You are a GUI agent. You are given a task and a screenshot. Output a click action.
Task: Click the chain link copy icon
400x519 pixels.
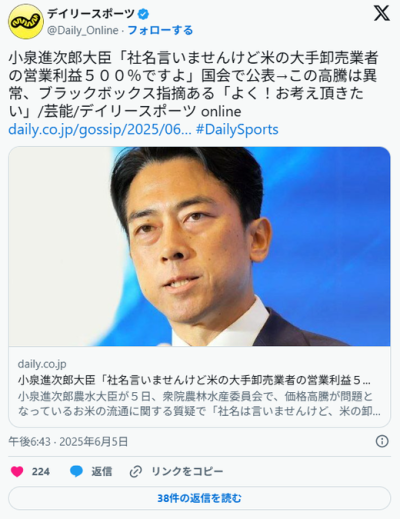point(136,472)
